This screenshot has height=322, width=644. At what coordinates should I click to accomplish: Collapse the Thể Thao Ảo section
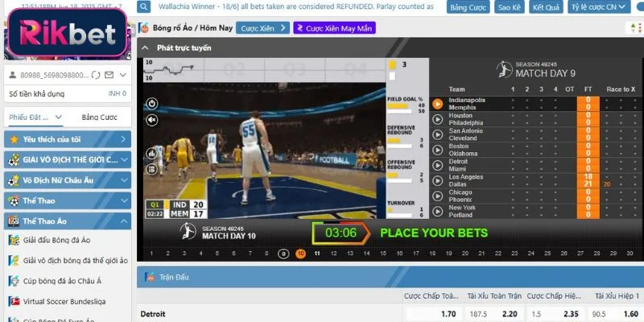(125, 221)
